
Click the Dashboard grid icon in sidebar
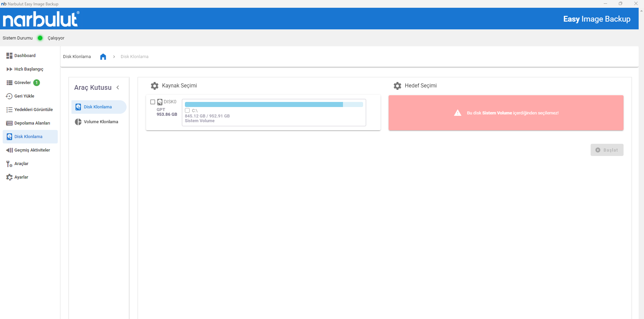(x=9, y=56)
